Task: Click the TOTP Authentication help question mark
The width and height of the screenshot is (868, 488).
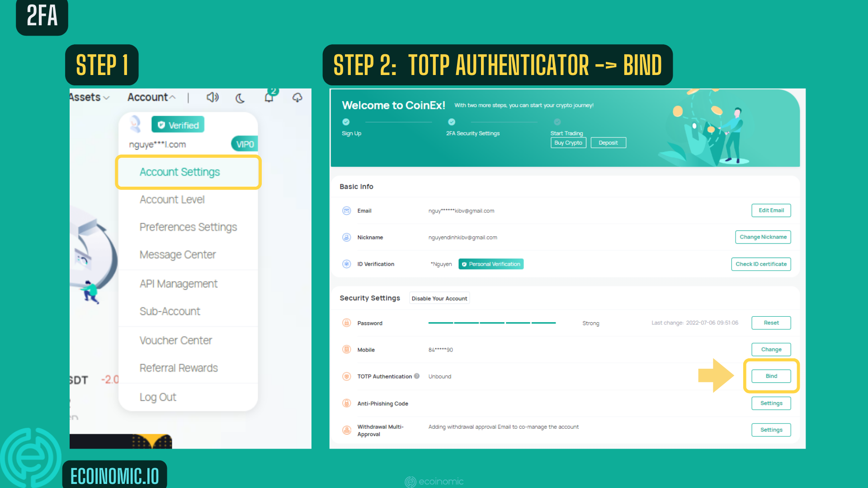Action: pyautogui.click(x=417, y=376)
